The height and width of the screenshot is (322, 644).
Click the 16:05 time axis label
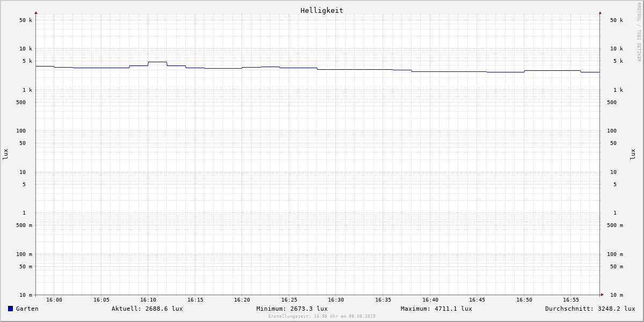(x=101, y=300)
